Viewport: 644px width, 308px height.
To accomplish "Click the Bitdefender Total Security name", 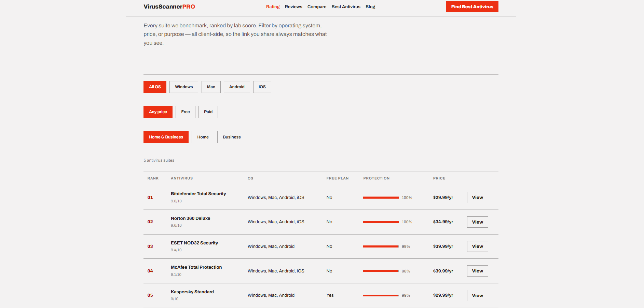I will coord(198,194).
